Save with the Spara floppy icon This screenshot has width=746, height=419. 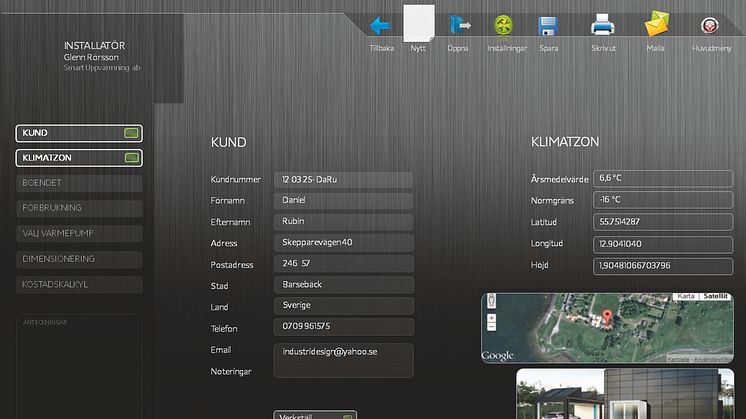[548, 26]
